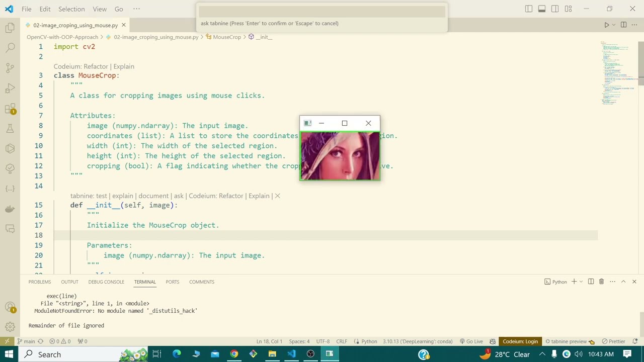Open new terminal profile dropdown arrow
Image resolution: width=644 pixels, height=362 pixels.
coord(581,282)
